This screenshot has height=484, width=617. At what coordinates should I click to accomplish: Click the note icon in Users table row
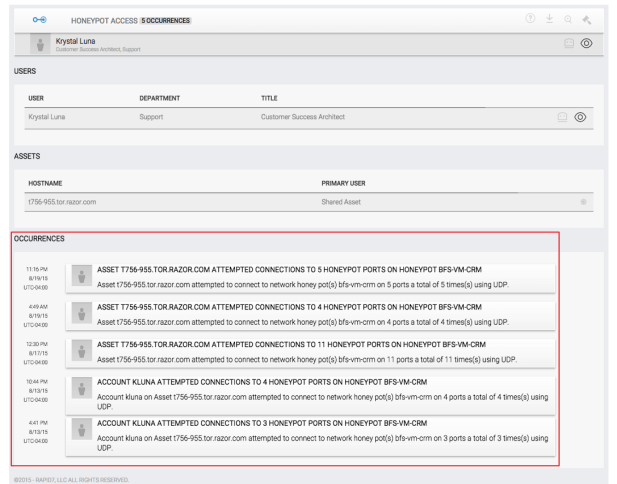click(561, 118)
